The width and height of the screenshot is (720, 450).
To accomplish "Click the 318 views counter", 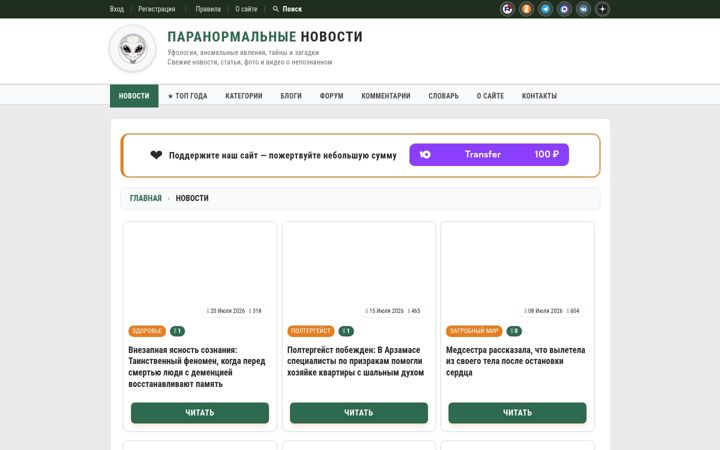I will [255, 311].
